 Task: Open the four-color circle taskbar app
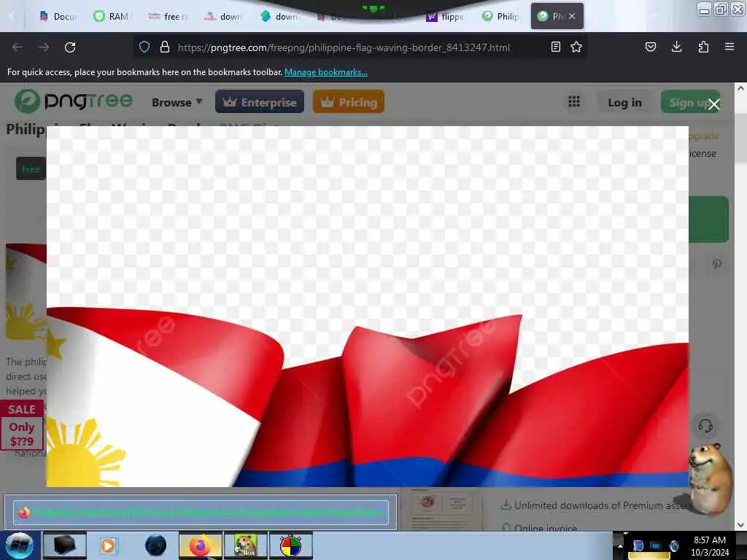(x=291, y=545)
